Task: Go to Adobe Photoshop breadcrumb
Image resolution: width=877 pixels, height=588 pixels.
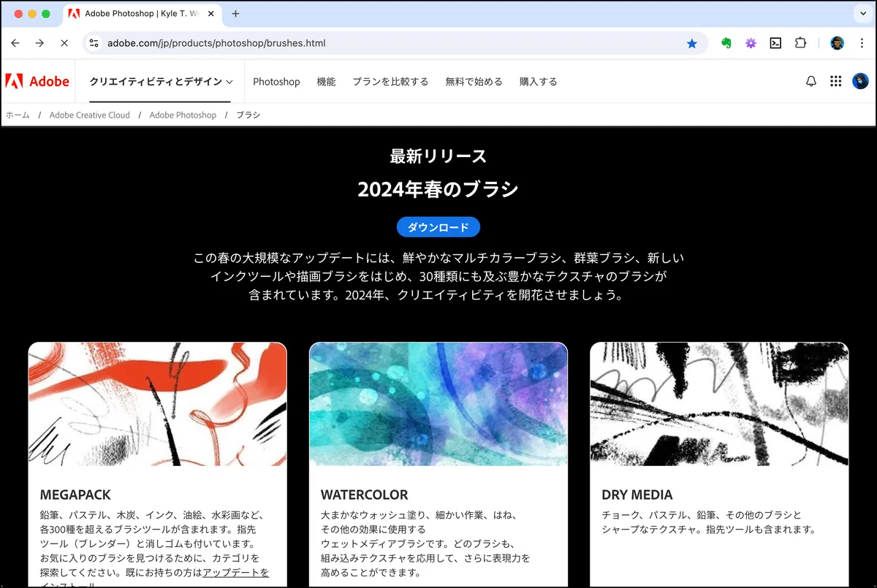Action: [x=183, y=115]
